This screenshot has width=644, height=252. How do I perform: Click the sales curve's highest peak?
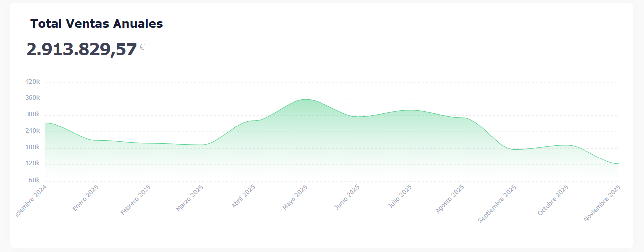click(x=306, y=99)
